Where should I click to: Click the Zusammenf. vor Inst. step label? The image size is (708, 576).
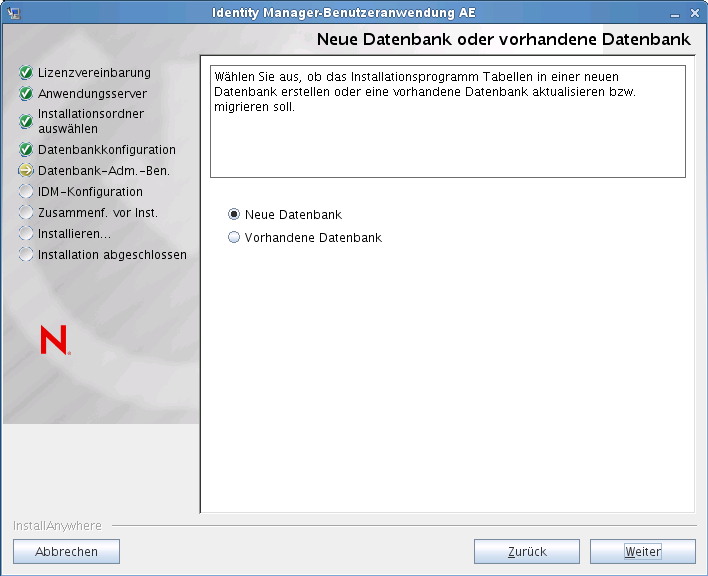(98, 213)
